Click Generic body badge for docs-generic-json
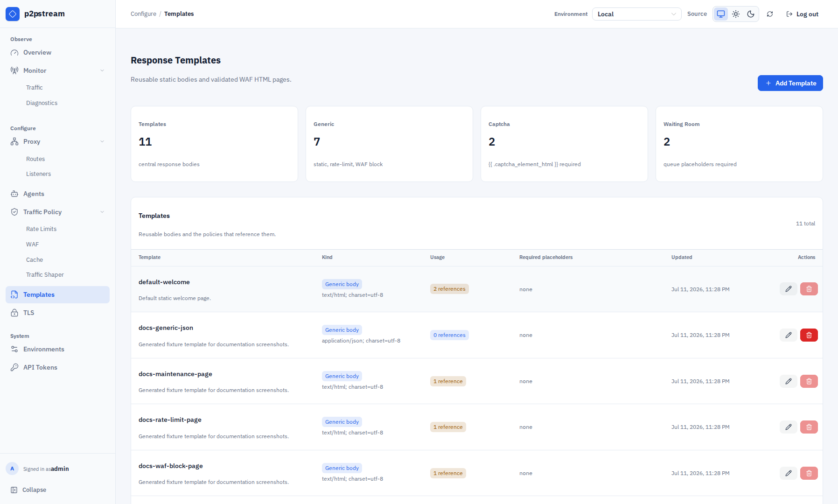The width and height of the screenshot is (838, 504). pos(342,330)
